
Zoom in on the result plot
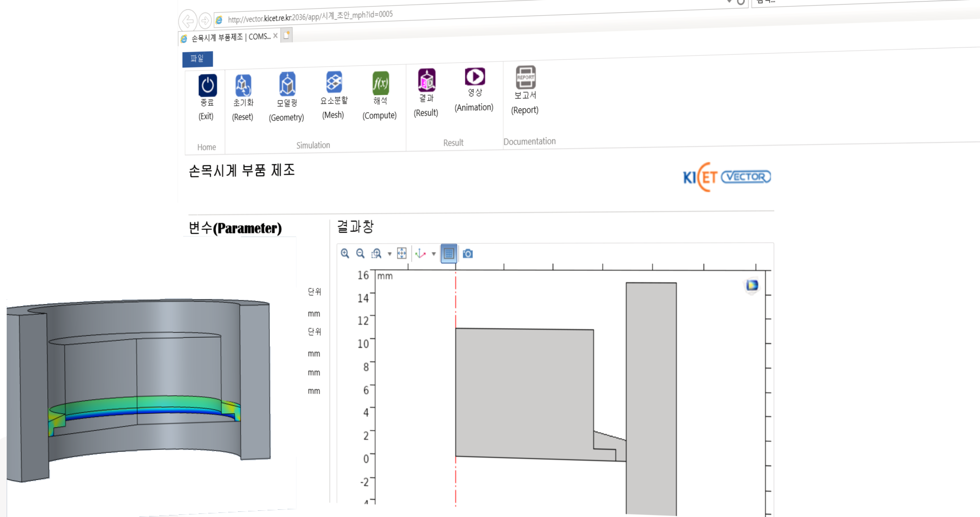345,253
